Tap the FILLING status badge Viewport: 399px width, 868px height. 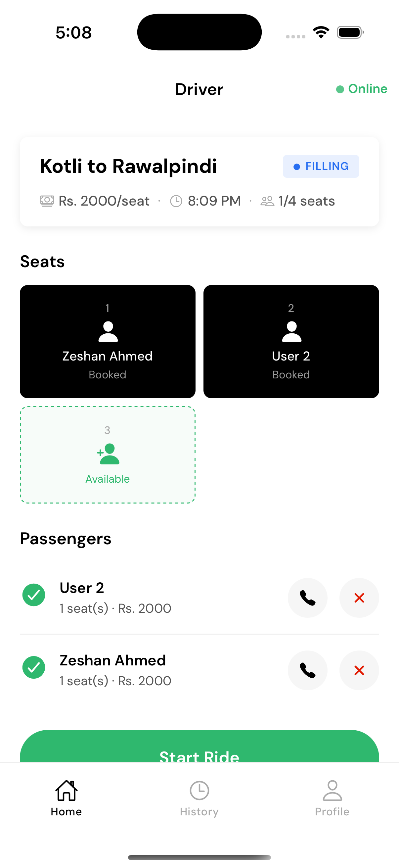[x=321, y=167]
